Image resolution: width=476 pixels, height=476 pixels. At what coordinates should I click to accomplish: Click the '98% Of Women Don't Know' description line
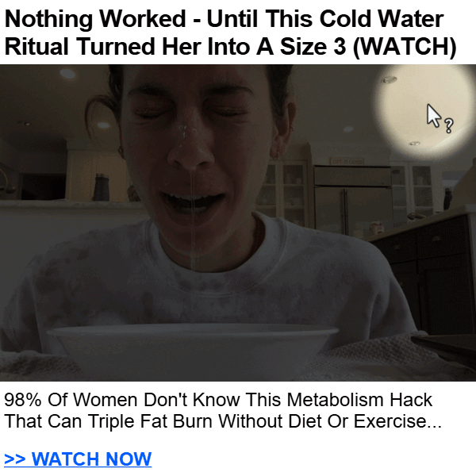(218, 400)
